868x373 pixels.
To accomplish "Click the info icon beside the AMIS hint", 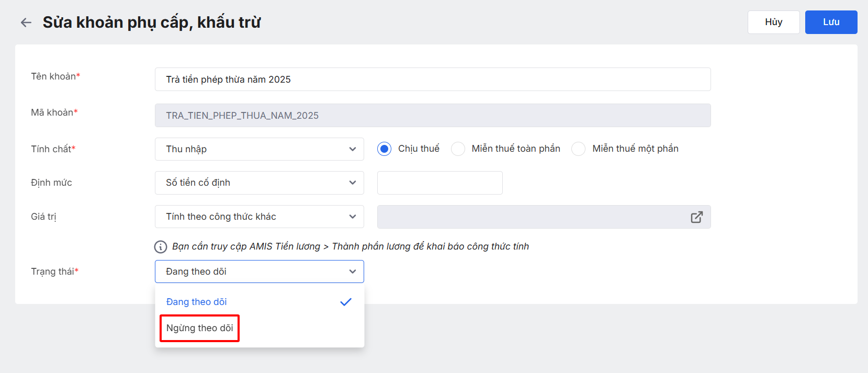I will (160, 247).
